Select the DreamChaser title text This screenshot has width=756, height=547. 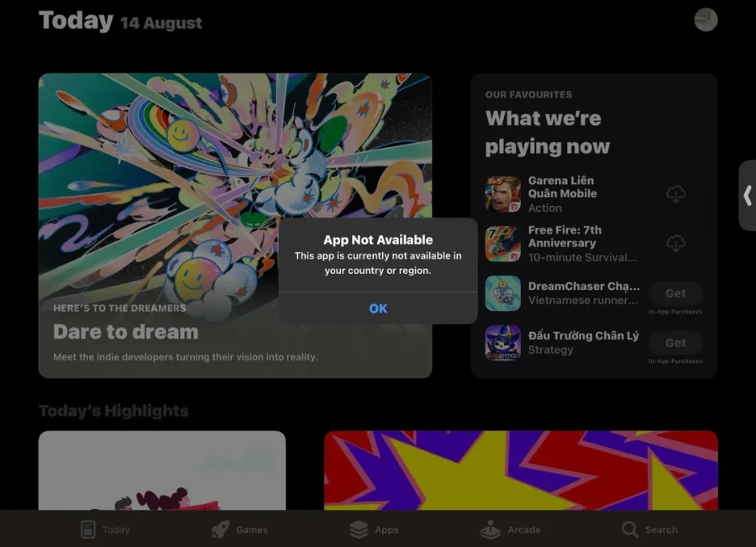[584, 286]
